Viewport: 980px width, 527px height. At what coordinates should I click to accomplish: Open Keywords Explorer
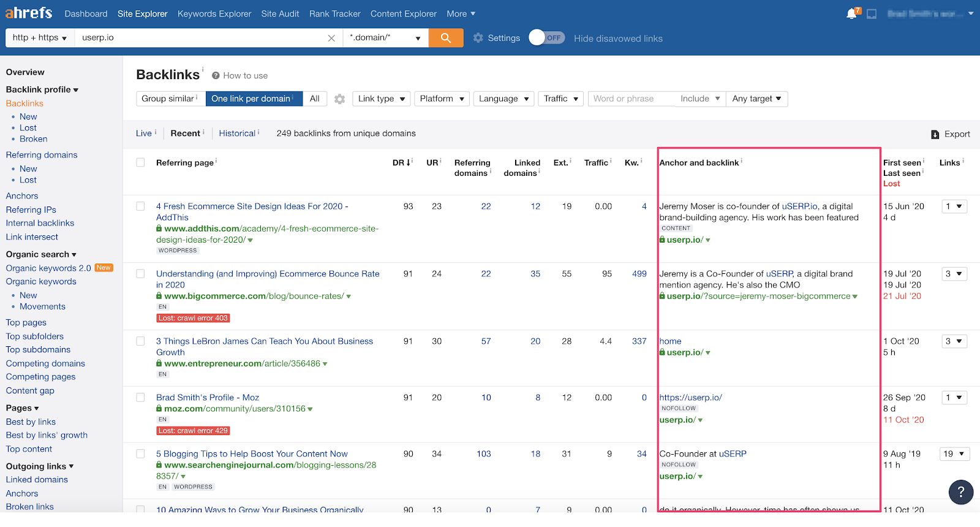pos(214,13)
